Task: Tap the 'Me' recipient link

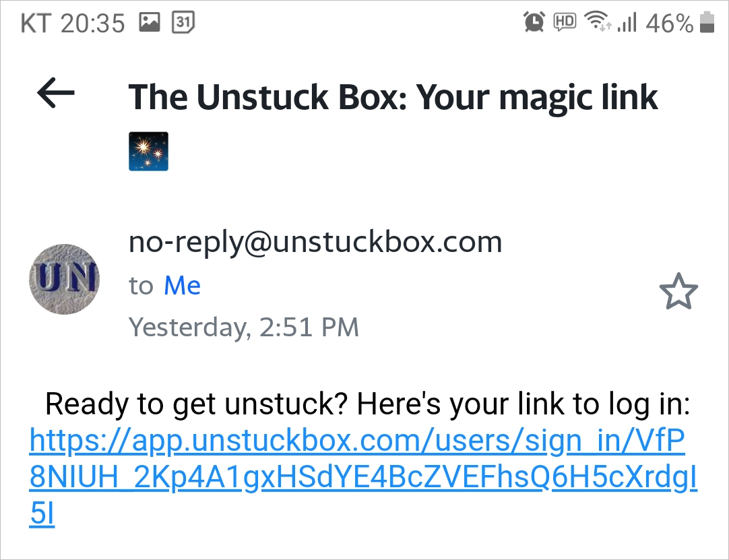Action: [182, 285]
